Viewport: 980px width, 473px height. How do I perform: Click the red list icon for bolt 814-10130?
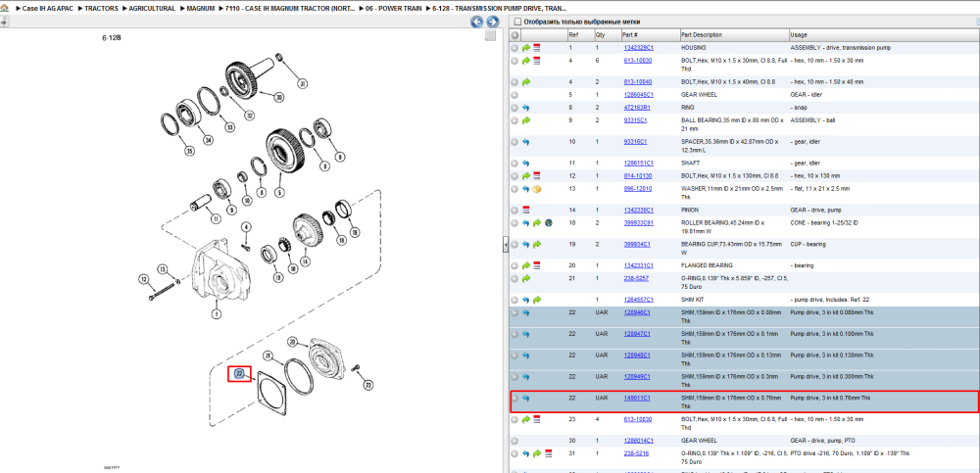tap(537, 175)
